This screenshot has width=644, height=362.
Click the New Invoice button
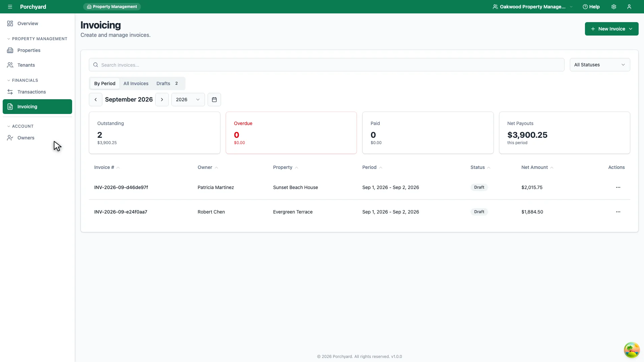coord(611,29)
